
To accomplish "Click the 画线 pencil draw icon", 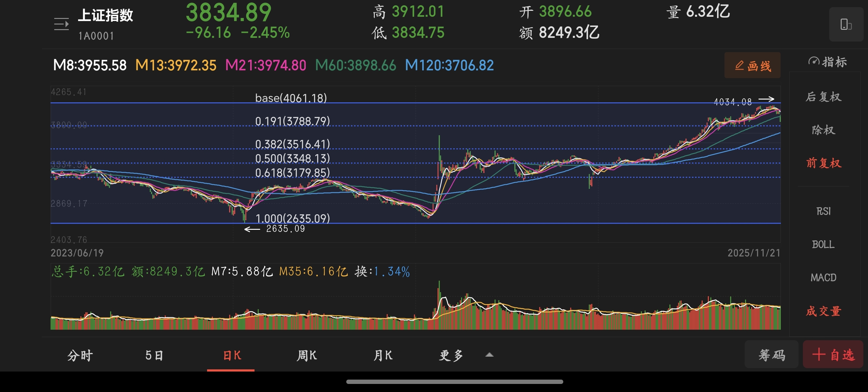I will pos(739,65).
